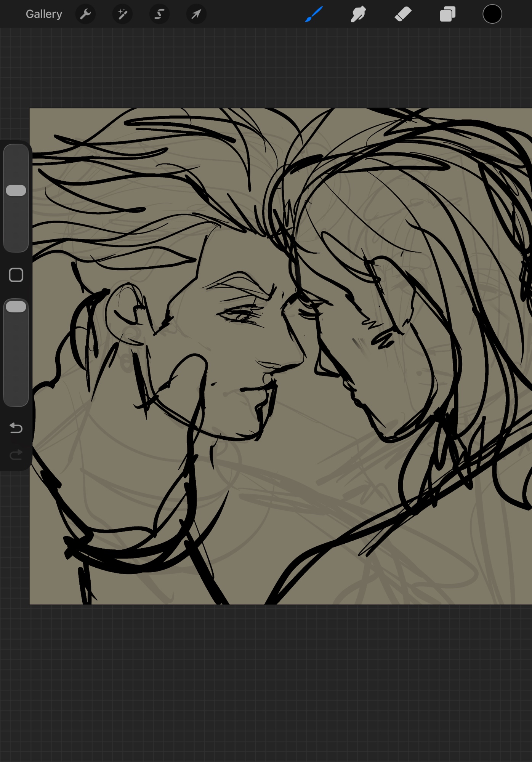Click the brush size slider handle

click(x=16, y=190)
